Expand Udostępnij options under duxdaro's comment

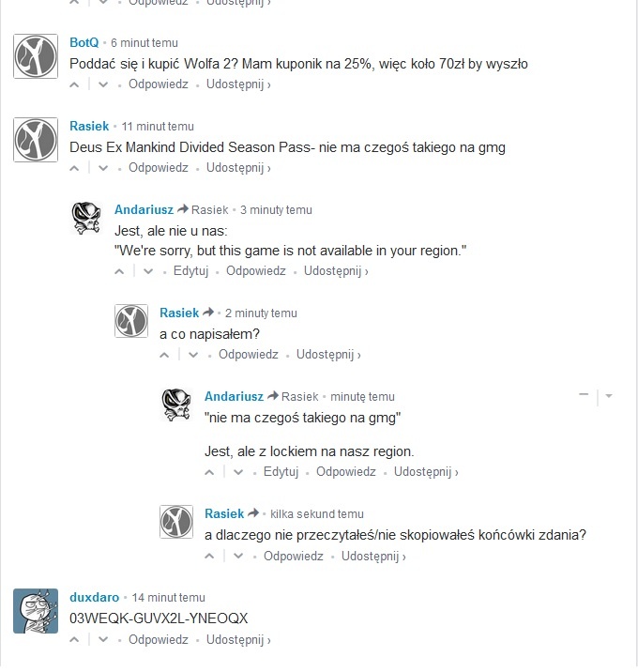tap(238, 639)
